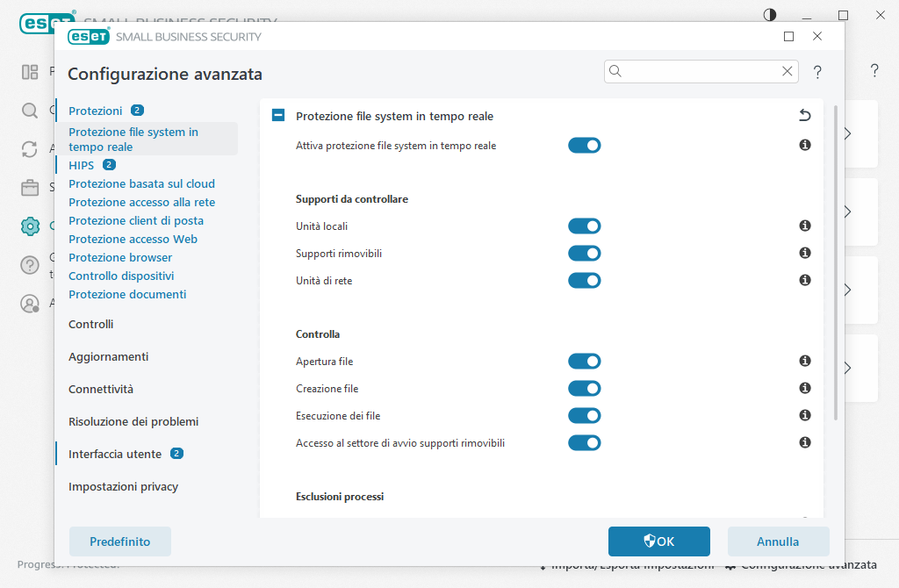Expand the Aggiornamenti settings category
Screen dimensions: 899x588
pyautogui.click(x=108, y=356)
